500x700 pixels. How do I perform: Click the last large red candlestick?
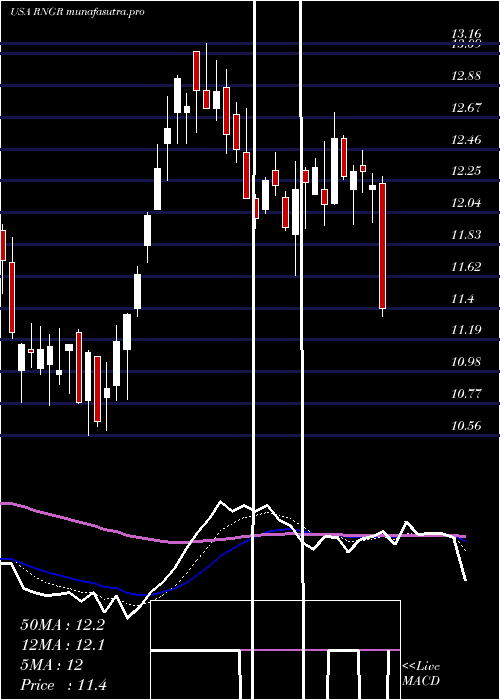[x=383, y=246]
